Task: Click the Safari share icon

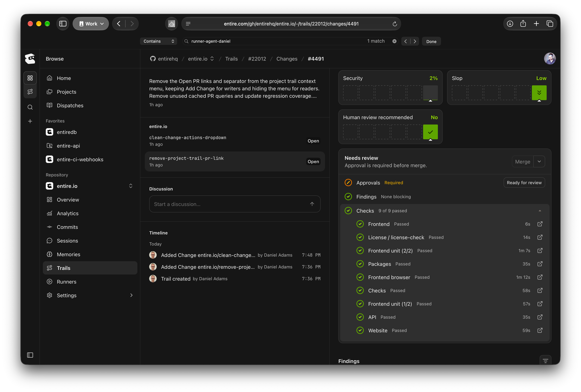Action: [523, 24]
